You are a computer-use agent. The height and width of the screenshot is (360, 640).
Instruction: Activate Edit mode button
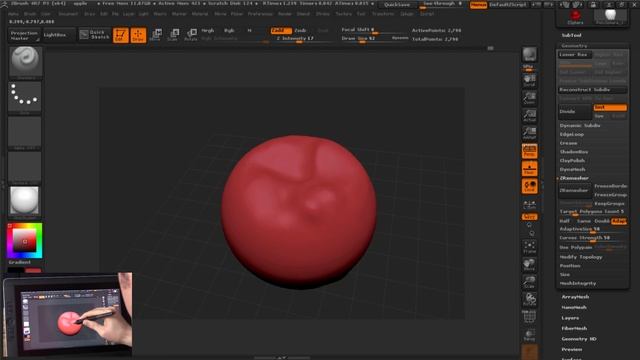pos(121,35)
